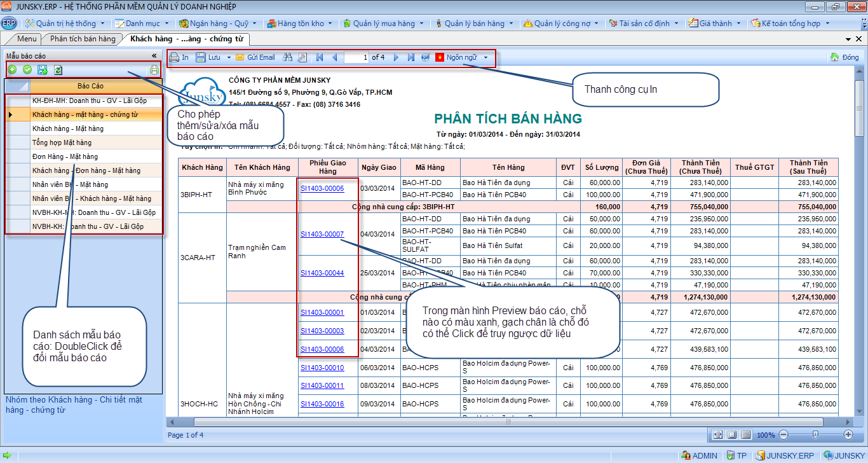Click the binoculars find icon in preview toolbar

[x=287, y=57]
